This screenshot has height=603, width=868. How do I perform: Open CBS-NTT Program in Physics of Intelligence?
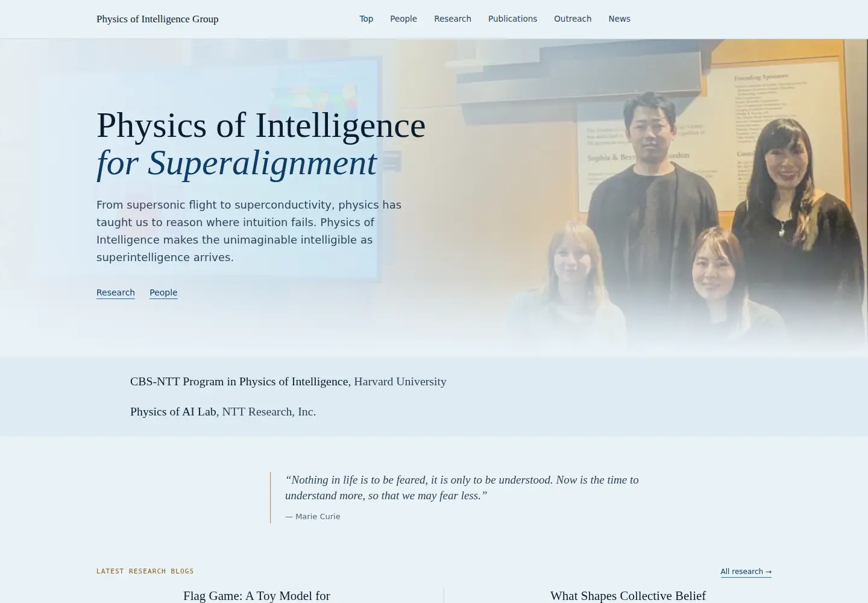pos(288,382)
